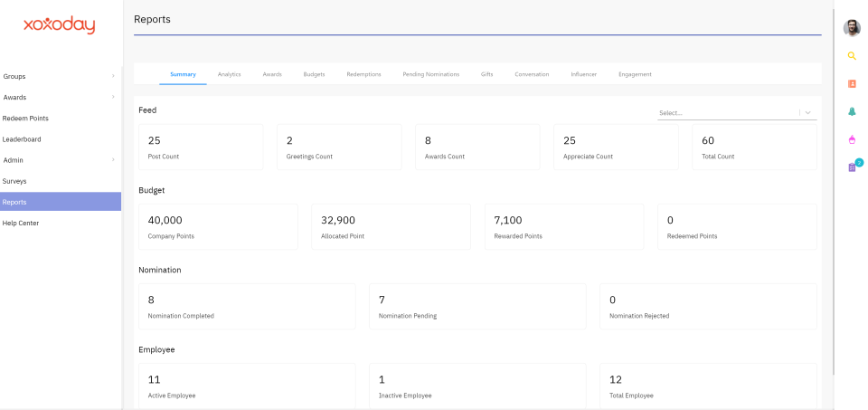Image resolution: width=868 pixels, height=410 pixels.
Task: Switch to the Influencer tab
Action: [x=583, y=74]
